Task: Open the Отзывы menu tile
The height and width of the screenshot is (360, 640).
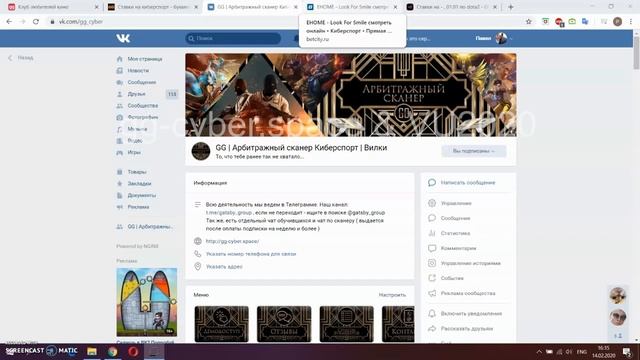Action: click(284, 324)
